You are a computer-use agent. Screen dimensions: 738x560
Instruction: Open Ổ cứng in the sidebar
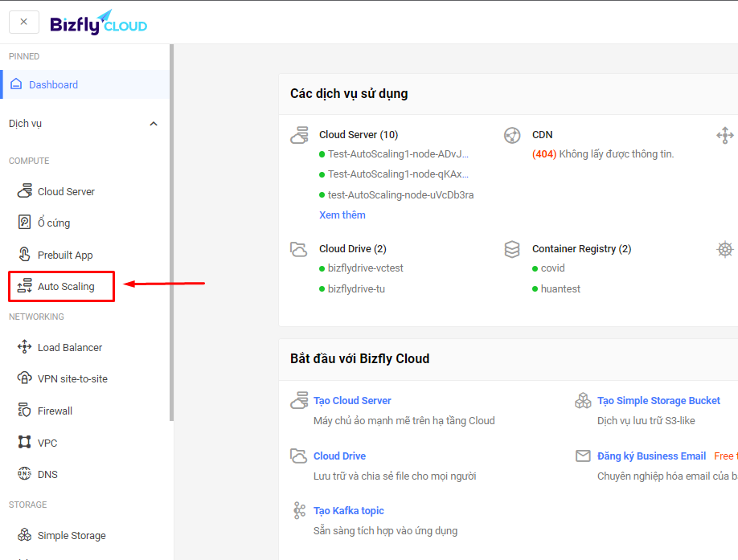(54, 223)
